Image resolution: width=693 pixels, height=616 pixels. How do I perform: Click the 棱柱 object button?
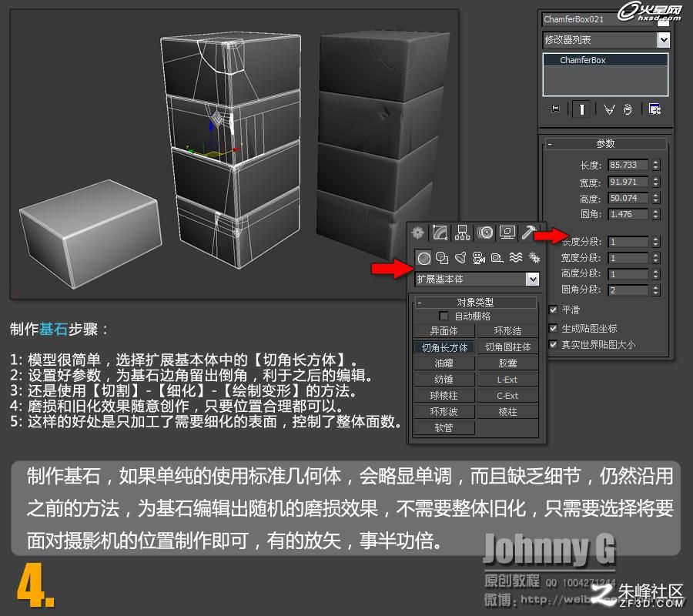tap(507, 411)
